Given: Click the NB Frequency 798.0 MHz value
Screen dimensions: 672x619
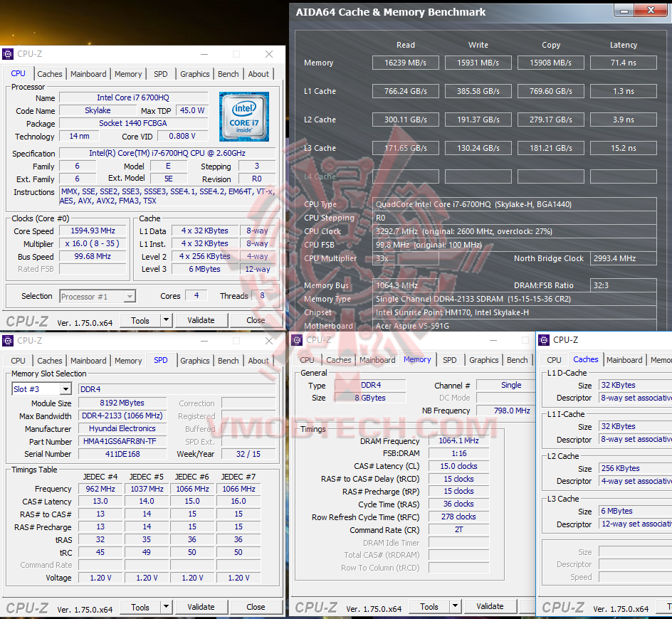Looking at the screenshot, I should [x=505, y=411].
